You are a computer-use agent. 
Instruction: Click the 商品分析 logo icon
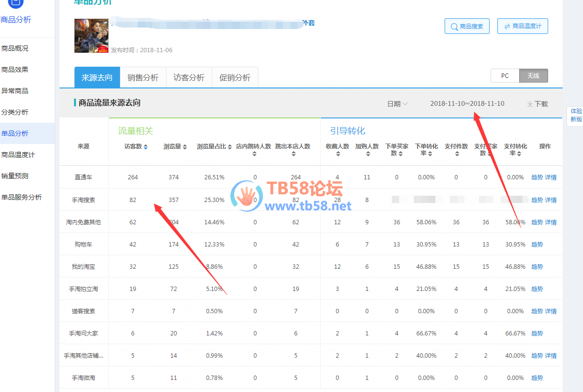(x=16, y=3)
